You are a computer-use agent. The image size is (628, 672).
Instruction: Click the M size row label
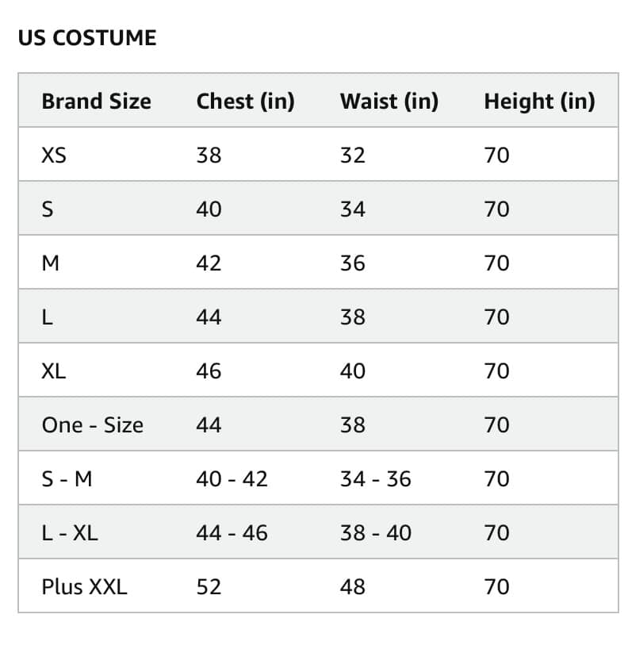coord(50,263)
